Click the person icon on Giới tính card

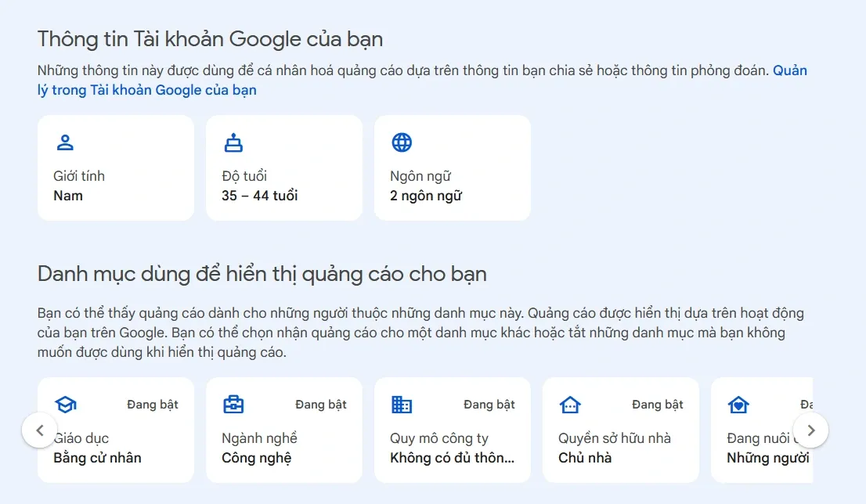point(65,142)
